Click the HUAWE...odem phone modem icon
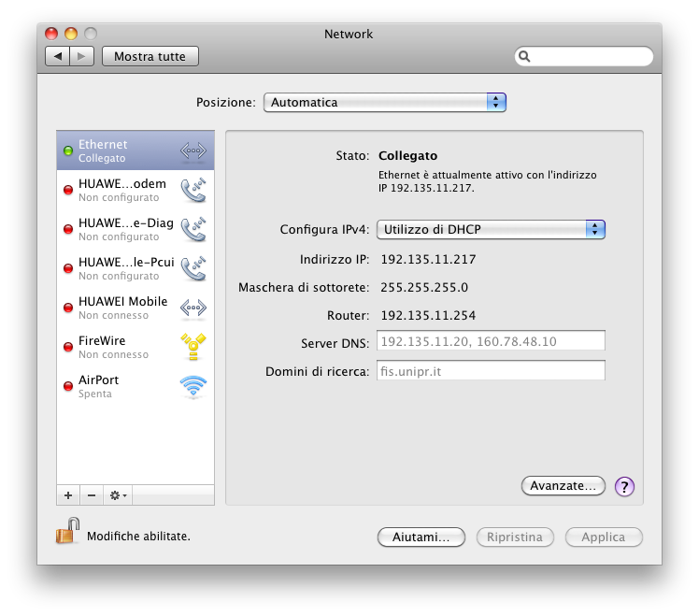Screen dimensions: 699x616 [x=193, y=190]
